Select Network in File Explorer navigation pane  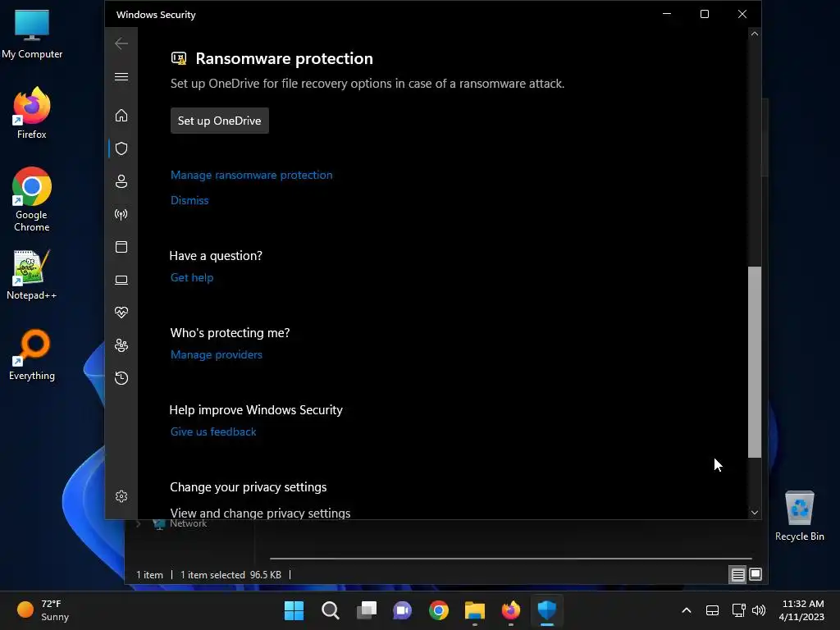click(188, 524)
